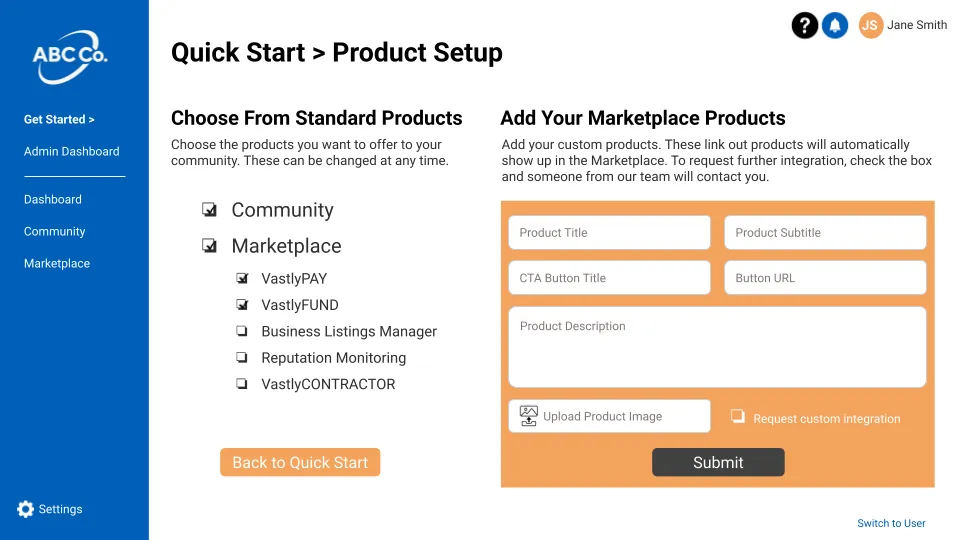960x540 pixels.
Task: Go to Marketplace in the sidebar
Action: pyautogui.click(x=57, y=263)
